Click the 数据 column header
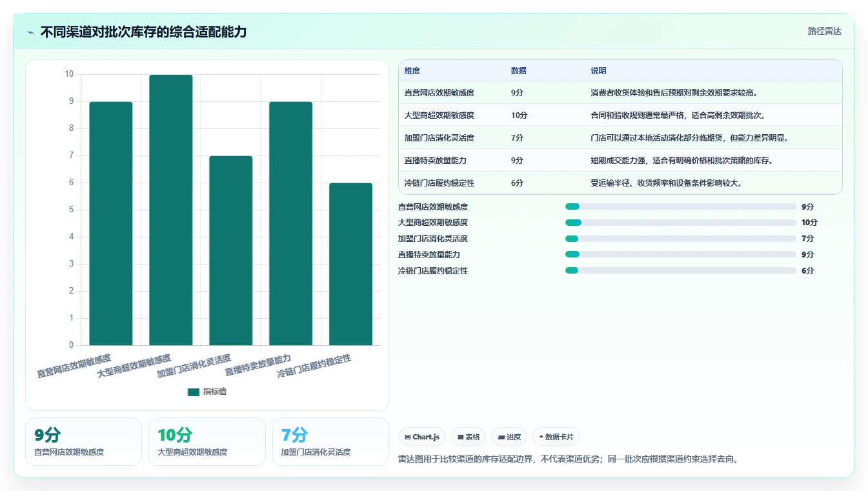Viewport: 868px width, 491px height. 519,70
